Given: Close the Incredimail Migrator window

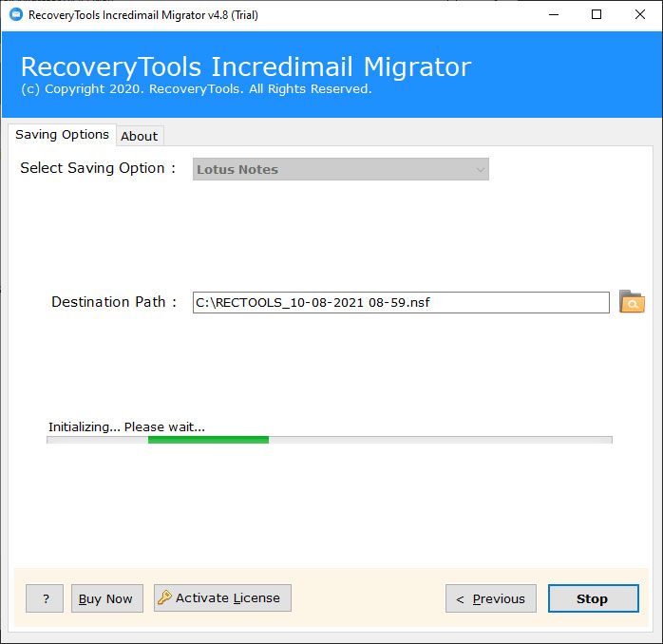Looking at the screenshot, I should (x=640, y=15).
